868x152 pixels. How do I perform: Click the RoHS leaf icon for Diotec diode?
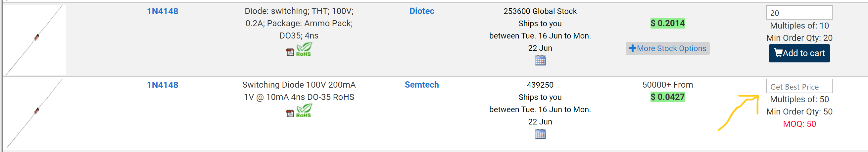click(304, 49)
